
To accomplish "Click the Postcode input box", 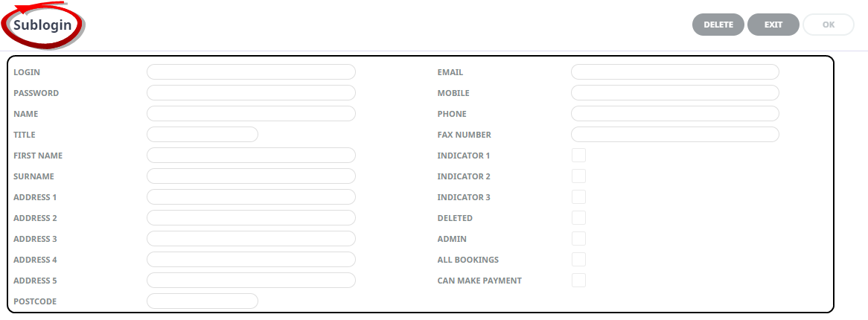I will 202,301.
